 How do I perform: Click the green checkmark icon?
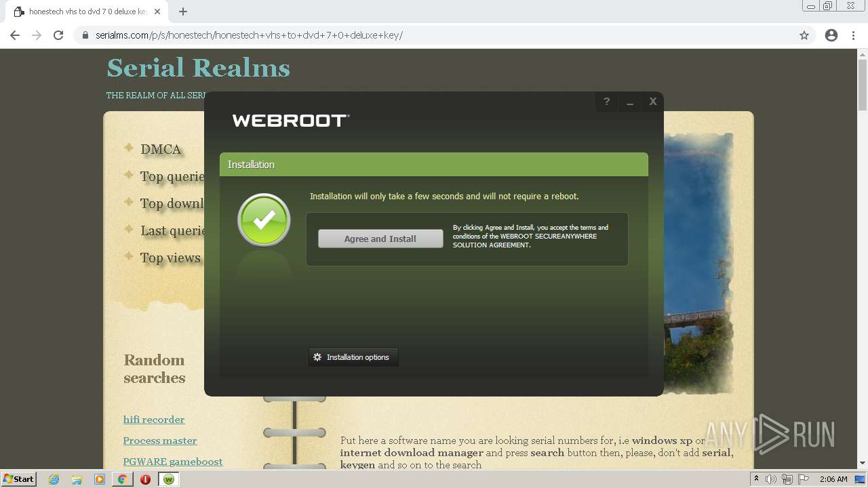tap(264, 220)
